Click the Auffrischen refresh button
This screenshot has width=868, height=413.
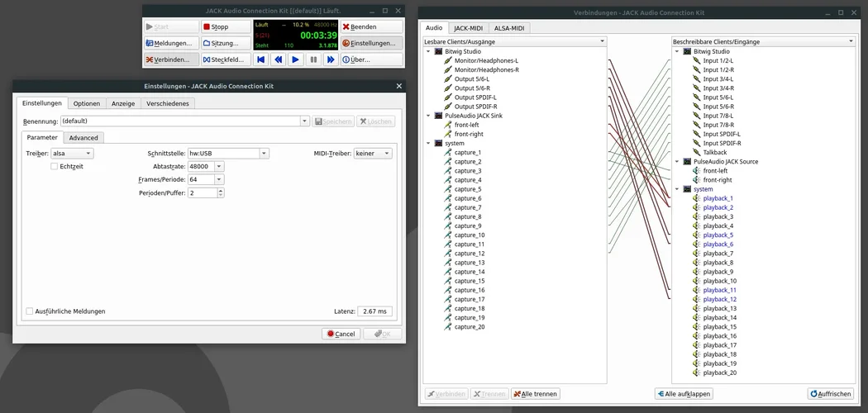[x=830, y=394]
